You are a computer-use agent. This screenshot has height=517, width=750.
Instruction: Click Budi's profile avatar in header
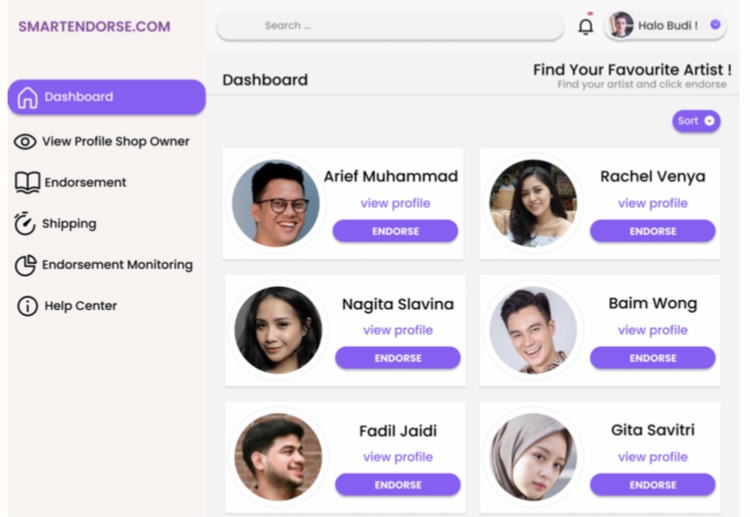tap(621, 26)
